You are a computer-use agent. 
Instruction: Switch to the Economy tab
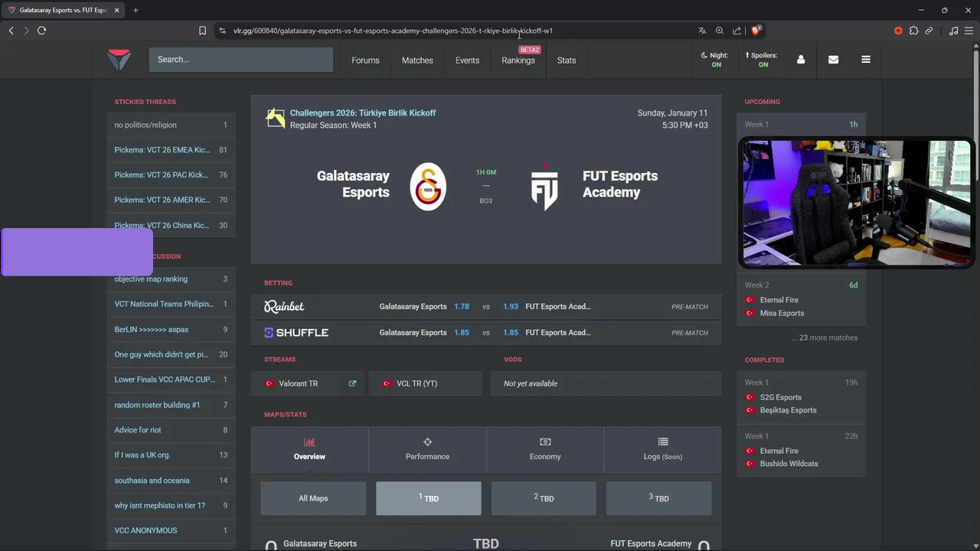click(x=545, y=450)
